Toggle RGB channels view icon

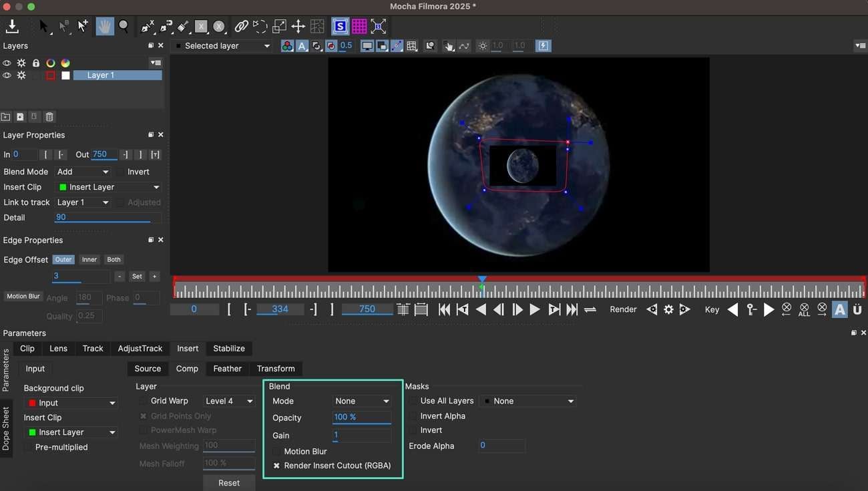pyautogui.click(x=287, y=46)
